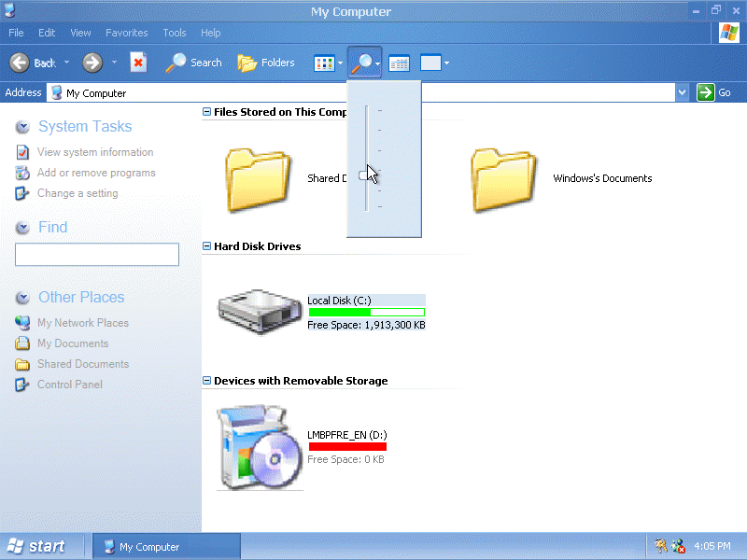
Task: Click the My Computer taskbar button
Action: [x=166, y=547]
